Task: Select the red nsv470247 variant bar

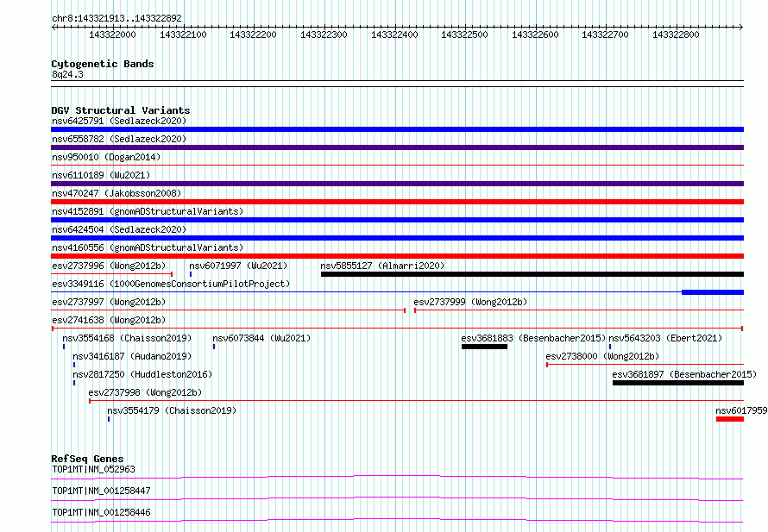Action: click(x=397, y=202)
